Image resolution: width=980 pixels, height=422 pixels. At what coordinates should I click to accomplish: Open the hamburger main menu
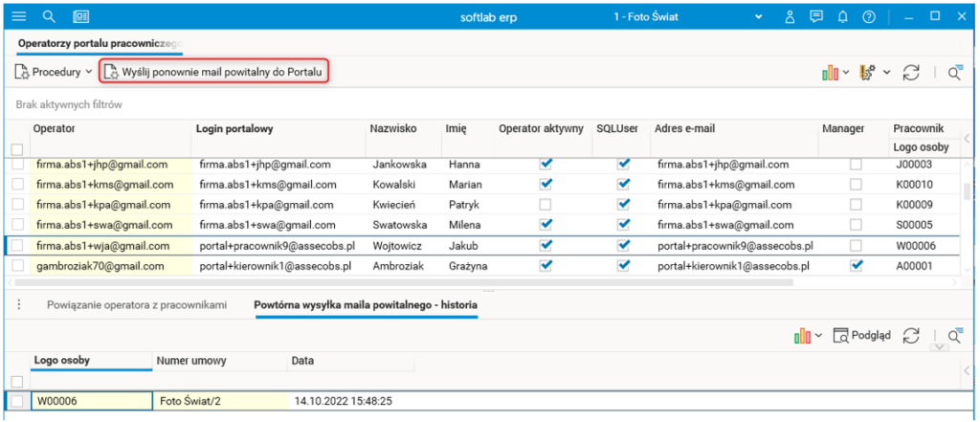19,16
